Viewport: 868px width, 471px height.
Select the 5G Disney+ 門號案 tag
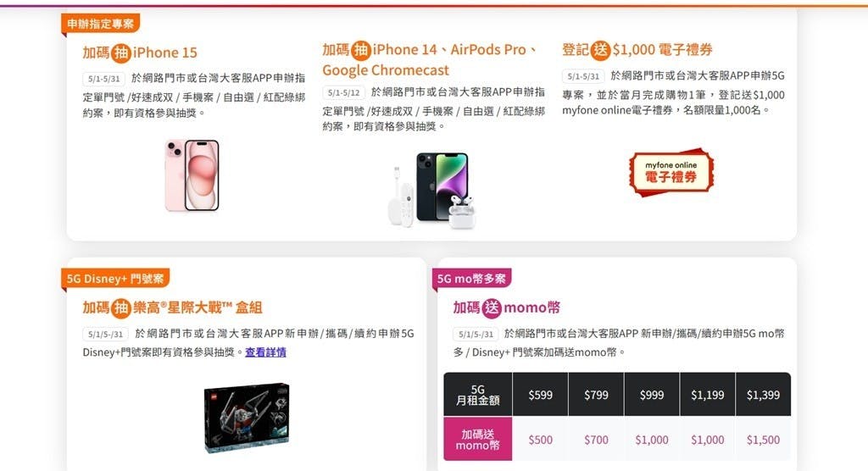[x=115, y=279]
